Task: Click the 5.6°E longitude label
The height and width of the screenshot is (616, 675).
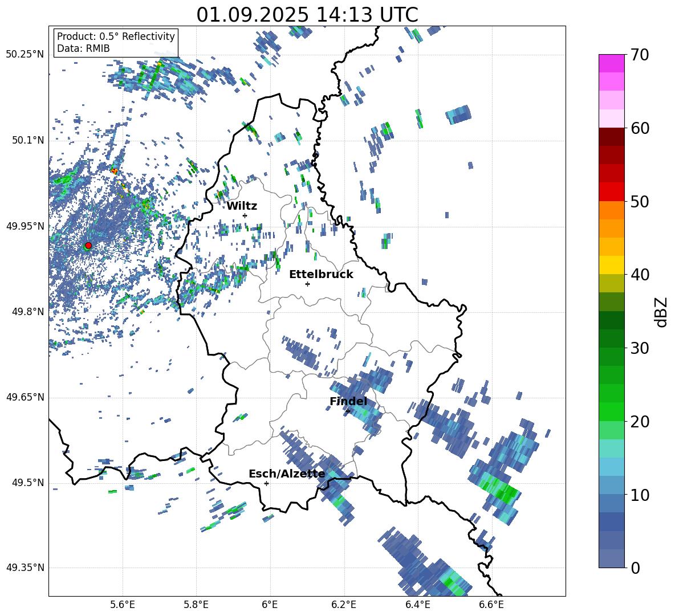Action: point(123,605)
